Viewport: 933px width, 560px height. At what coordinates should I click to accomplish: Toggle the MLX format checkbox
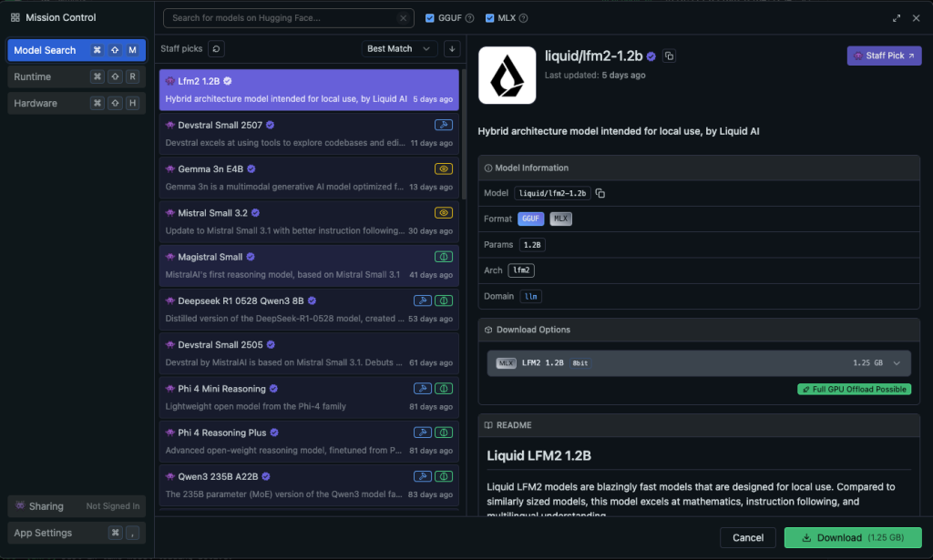coord(490,18)
